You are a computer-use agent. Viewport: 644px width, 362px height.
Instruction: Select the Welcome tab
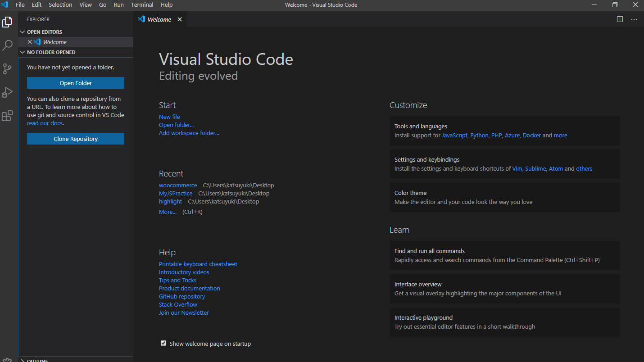coord(159,19)
